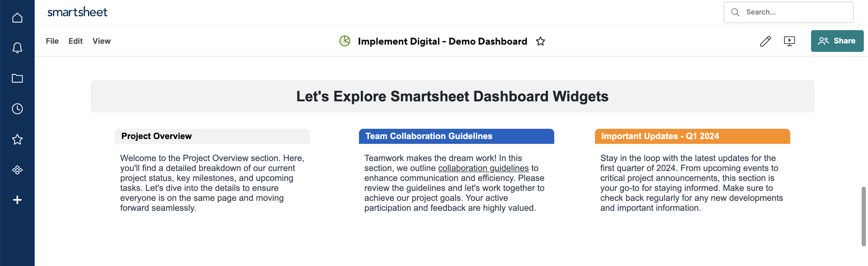Image resolution: width=868 pixels, height=266 pixels.
Task: Open the WorkApps diamond icon
Action: [17, 169]
